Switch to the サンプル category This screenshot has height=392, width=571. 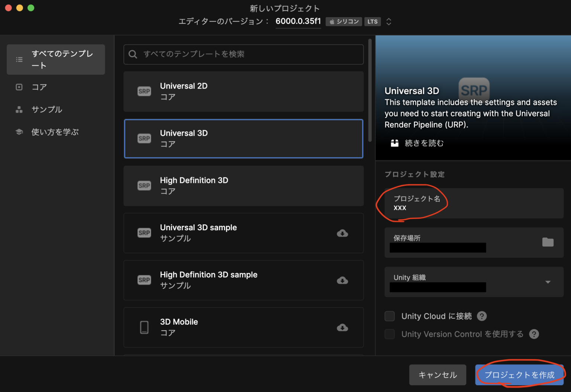tap(47, 109)
